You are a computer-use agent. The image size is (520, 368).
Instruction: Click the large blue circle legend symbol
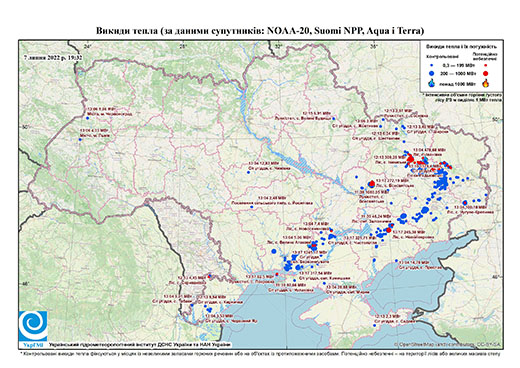tap(432, 73)
